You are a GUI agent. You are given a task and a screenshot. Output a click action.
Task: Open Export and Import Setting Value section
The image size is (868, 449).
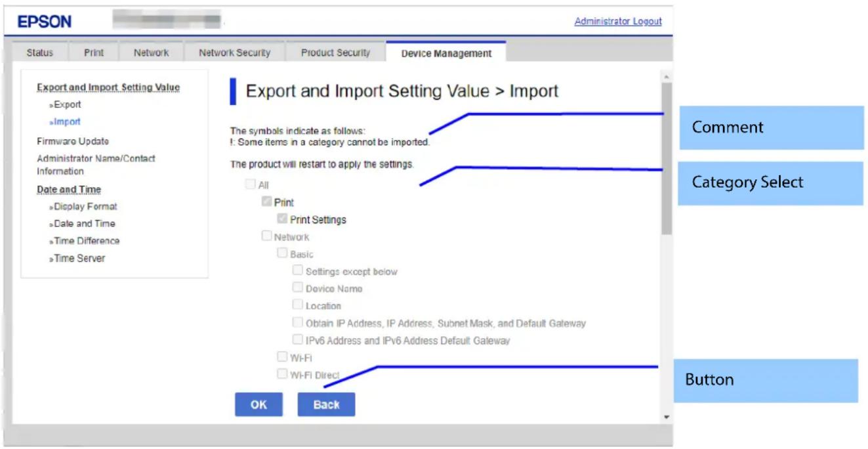tap(108, 87)
